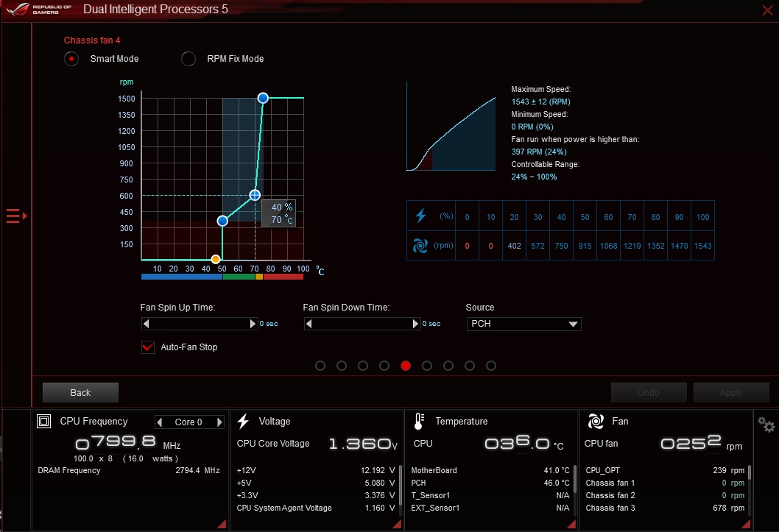Screen dimensions: 779x532
Task: Click the CPU_OPT fan row
Action: click(x=665, y=470)
